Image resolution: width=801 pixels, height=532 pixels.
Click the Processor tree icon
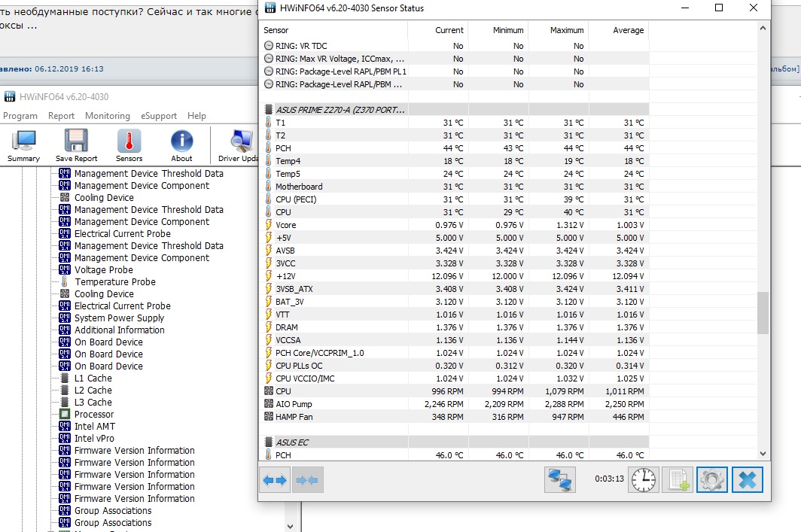65,414
